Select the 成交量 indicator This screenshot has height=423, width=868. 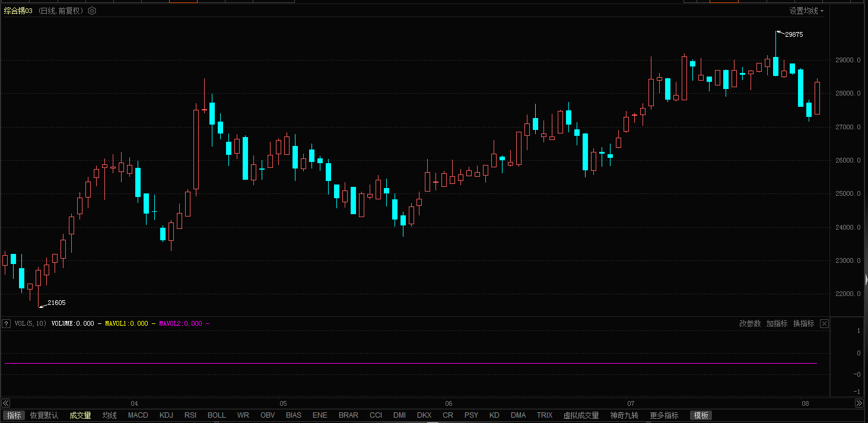coord(80,415)
